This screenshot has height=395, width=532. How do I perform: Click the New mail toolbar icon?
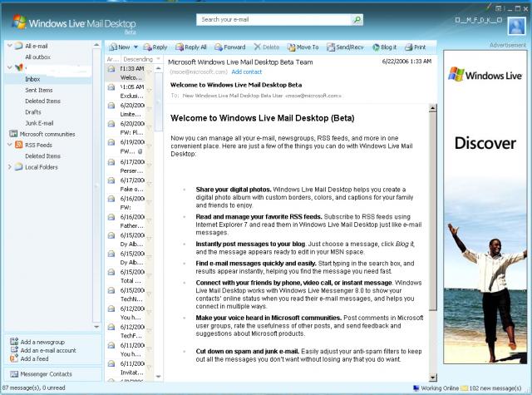[113, 47]
